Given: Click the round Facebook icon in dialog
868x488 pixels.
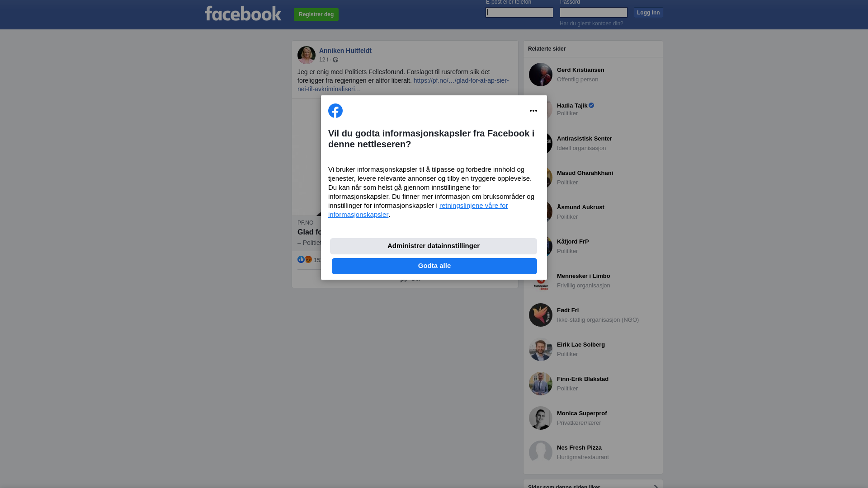Looking at the screenshot, I should point(335,111).
